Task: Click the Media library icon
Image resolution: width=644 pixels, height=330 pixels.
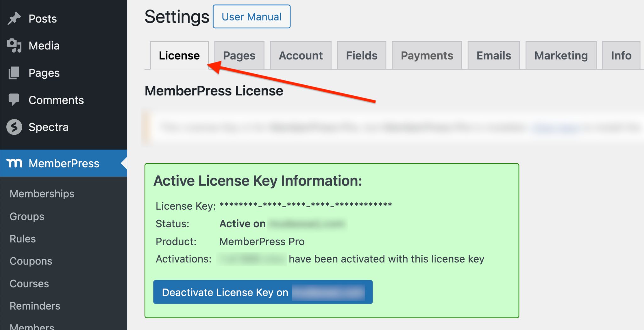Action: (14, 46)
